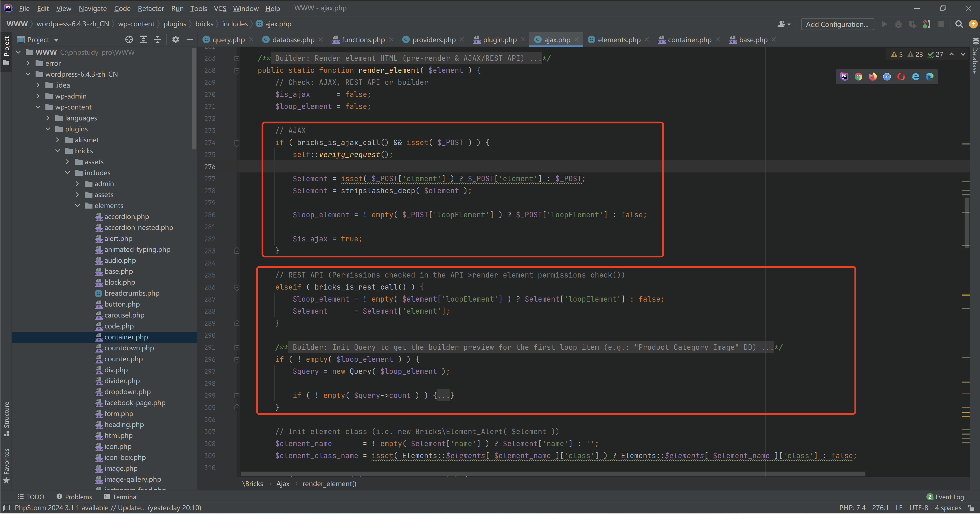The image size is (980, 514).
Task: Toggle the Problems tool window
Action: click(74, 496)
